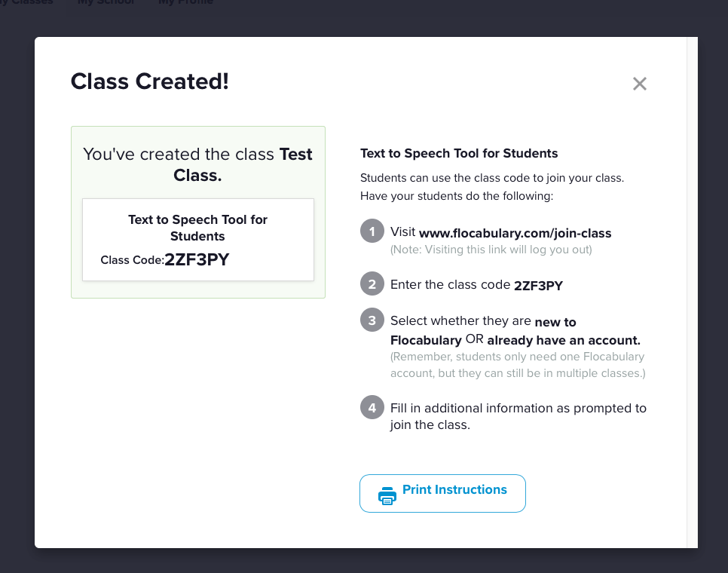Click the class title in white box
Screen dimensions: 728x573
pyautogui.click(x=197, y=228)
